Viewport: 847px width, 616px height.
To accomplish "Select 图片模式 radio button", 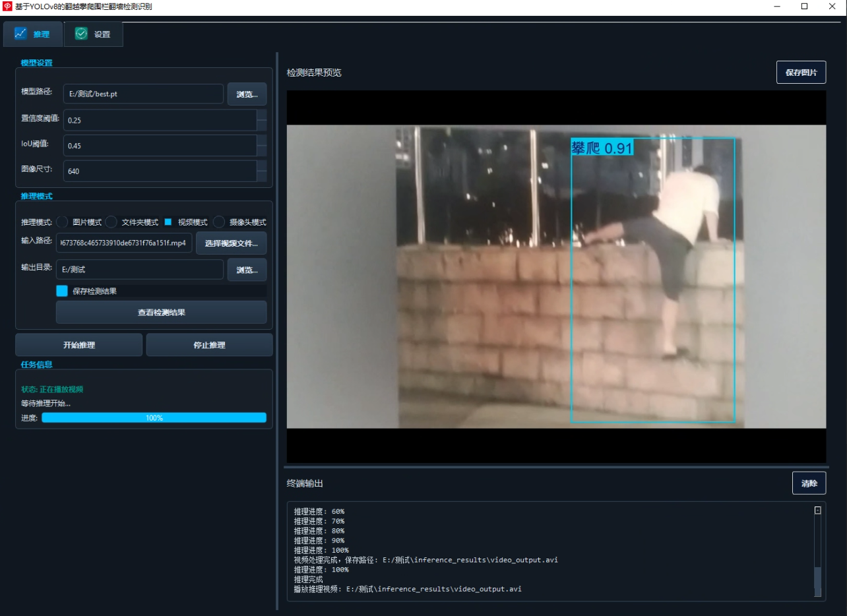I will 62,222.
